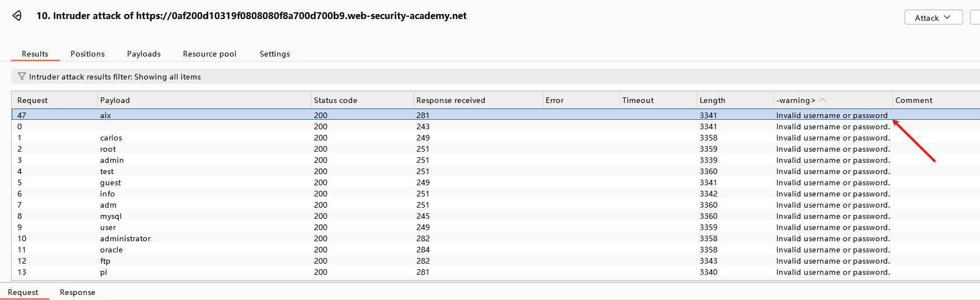Click the sort arrow on the -warning> column
Screen dimensions: 980x300
822,100
